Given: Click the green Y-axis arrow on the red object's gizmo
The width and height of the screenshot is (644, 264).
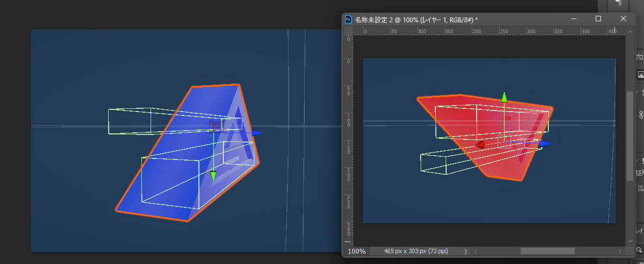Looking at the screenshot, I should coord(504,97).
